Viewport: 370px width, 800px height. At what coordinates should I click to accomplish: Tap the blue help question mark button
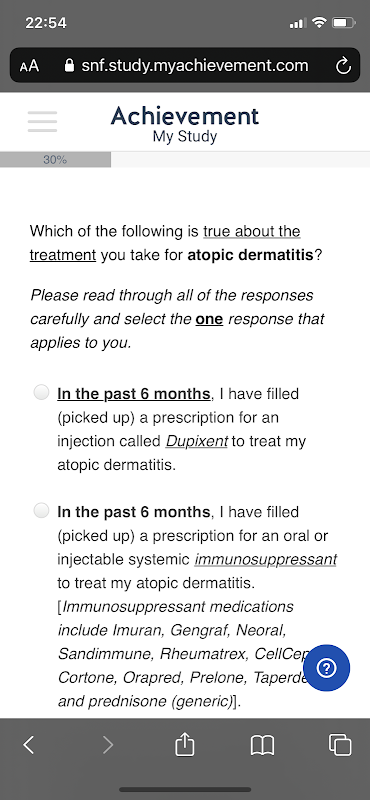pyautogui.click(x=327, y=668)
